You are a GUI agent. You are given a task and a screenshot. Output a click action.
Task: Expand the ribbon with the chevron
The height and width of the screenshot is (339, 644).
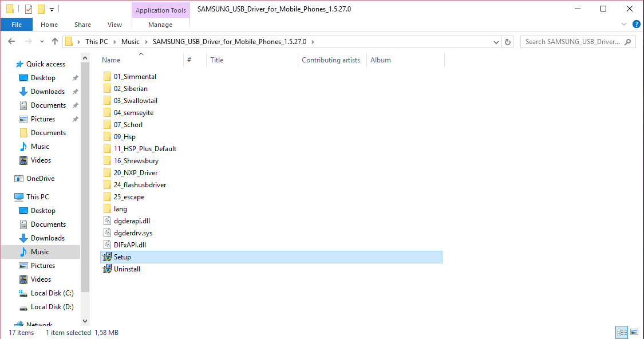(x=624, y=24)
